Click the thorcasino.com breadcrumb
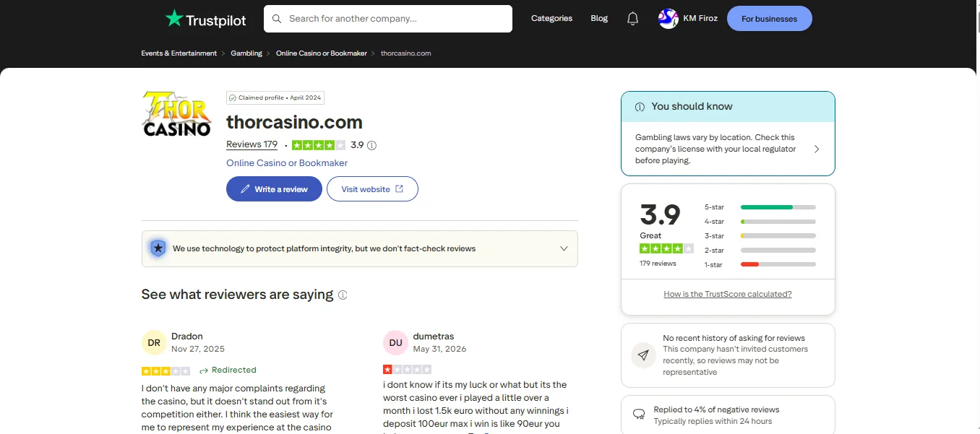 coord(406,53)
